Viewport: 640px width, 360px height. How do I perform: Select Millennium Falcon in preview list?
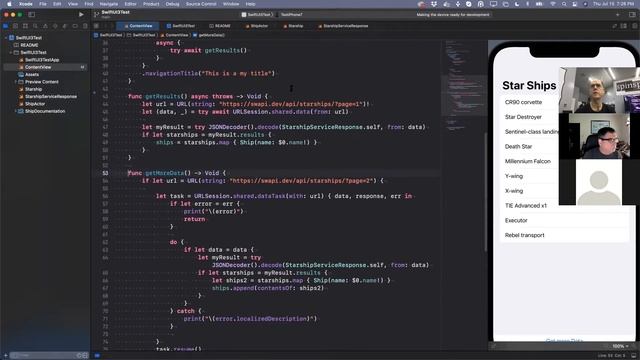[529, 161]
